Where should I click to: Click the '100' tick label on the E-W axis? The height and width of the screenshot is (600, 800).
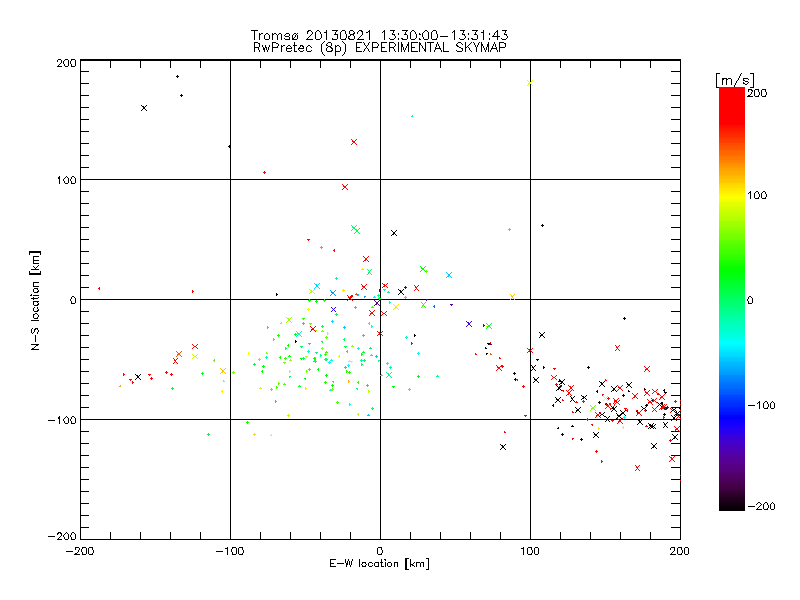tap(530, 551)
